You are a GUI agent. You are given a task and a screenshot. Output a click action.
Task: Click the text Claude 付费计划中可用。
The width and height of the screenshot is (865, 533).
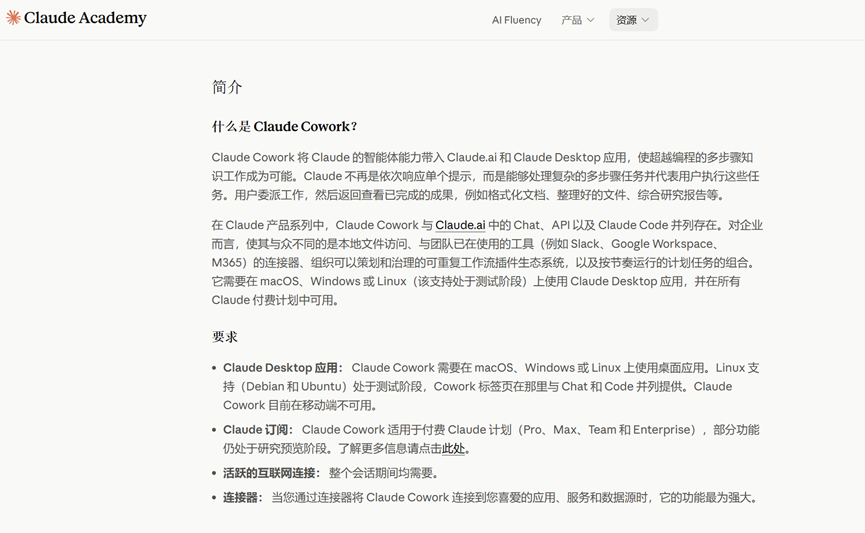point(275,300)
